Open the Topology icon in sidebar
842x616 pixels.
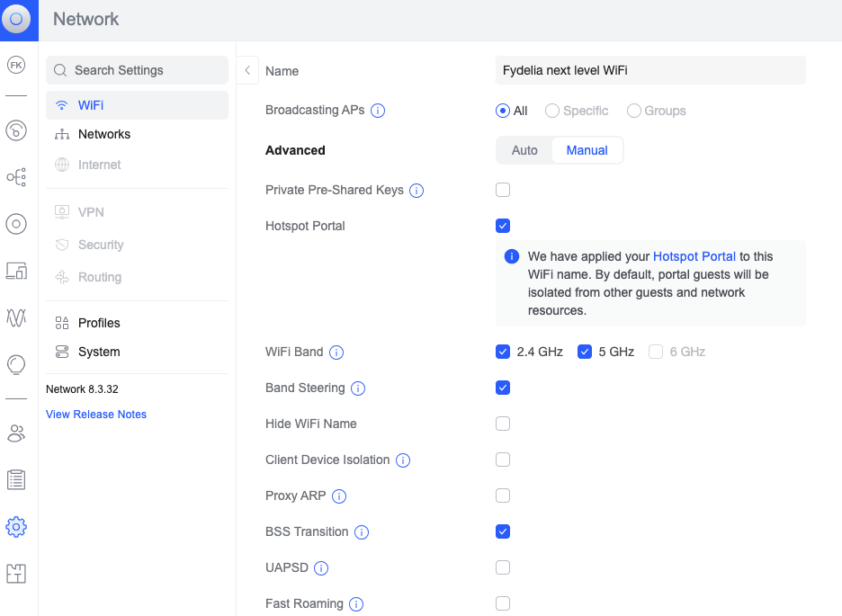[16, 177]
